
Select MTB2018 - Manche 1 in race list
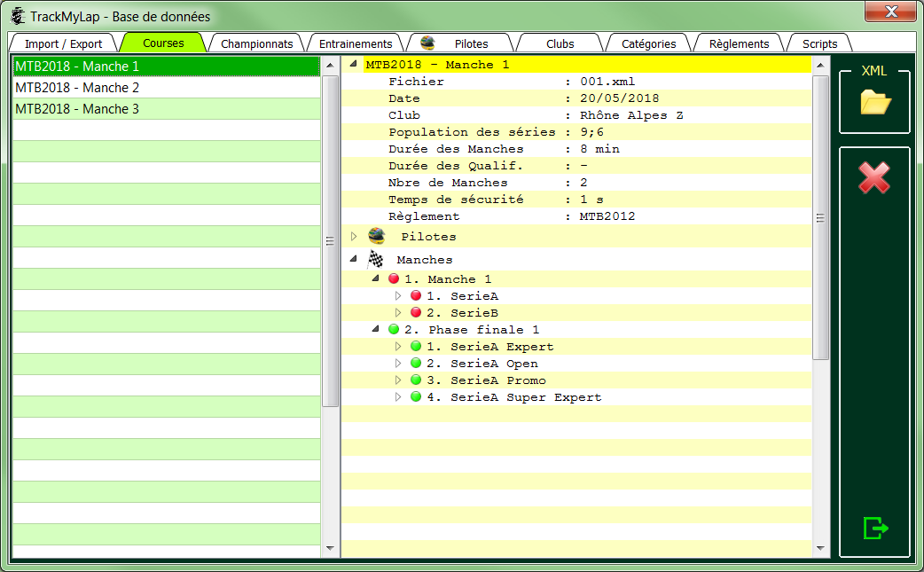pyautogui.click(x=167, y=66)
